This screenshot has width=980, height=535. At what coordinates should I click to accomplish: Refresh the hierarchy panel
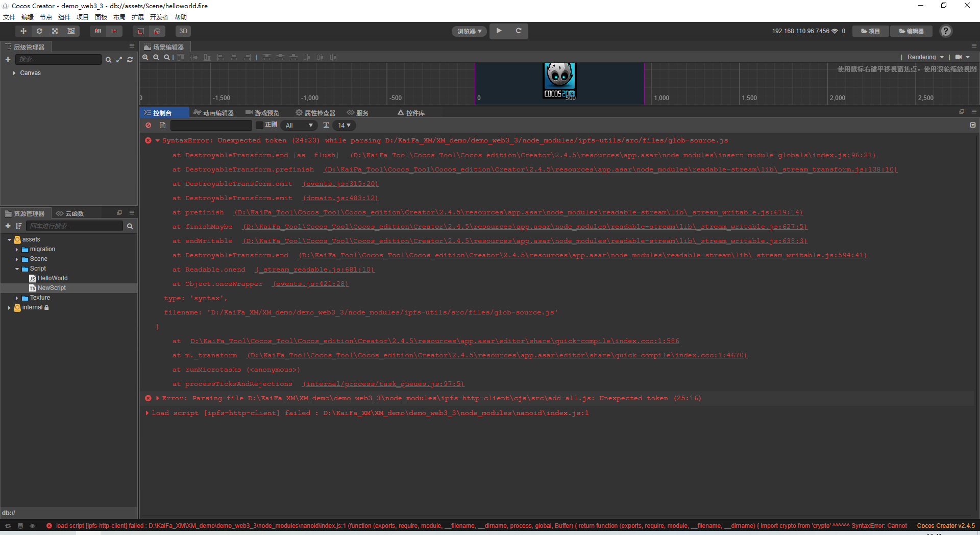(130, 60)
